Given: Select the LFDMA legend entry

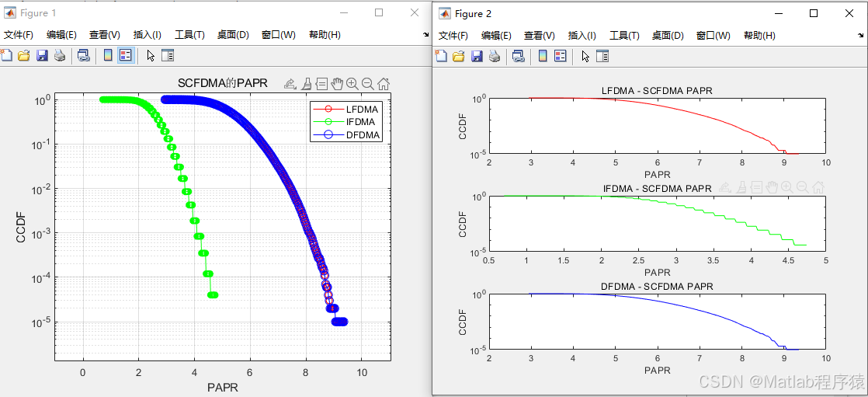Looking at the screenshot, I should [x=347, y=109].
